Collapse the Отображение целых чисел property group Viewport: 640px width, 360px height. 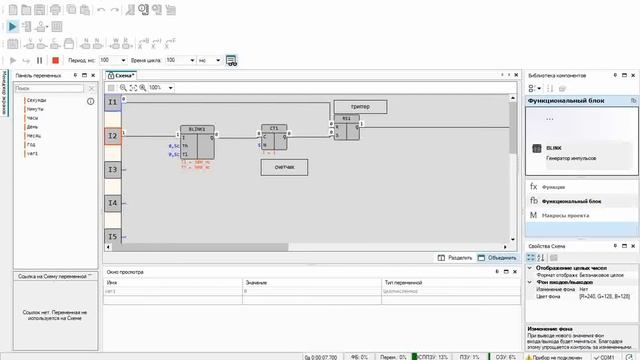(530, 268)
